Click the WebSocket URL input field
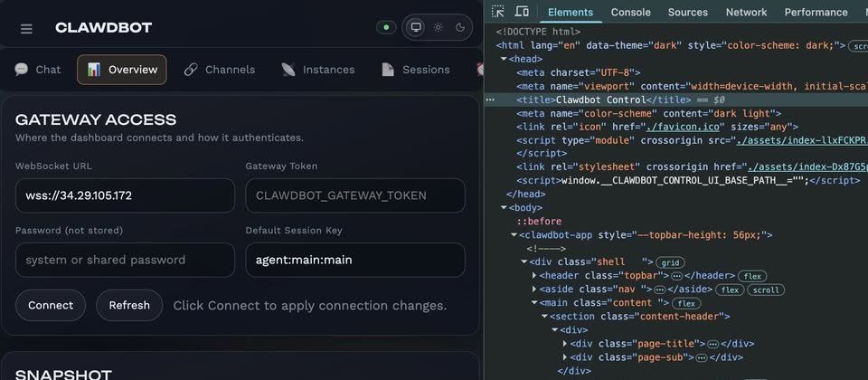868x380 pixels. [125, 195]
